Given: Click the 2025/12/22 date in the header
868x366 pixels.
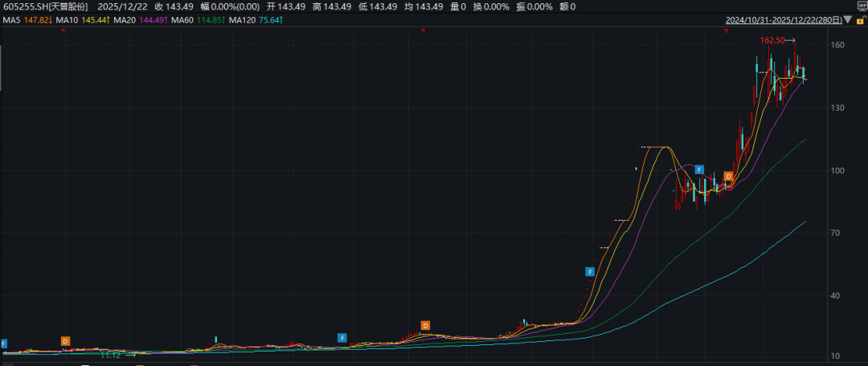Looking at the screenshot, I should [122, 6].
